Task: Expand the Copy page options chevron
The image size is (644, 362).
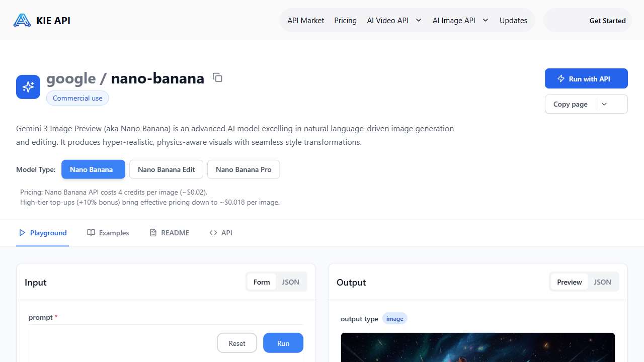Action: point(604,104)
